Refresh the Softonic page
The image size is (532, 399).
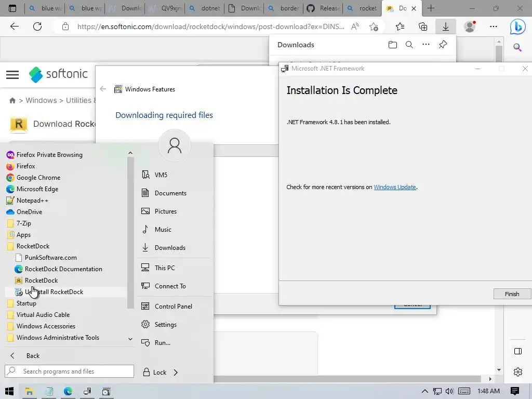coord(37,26)
